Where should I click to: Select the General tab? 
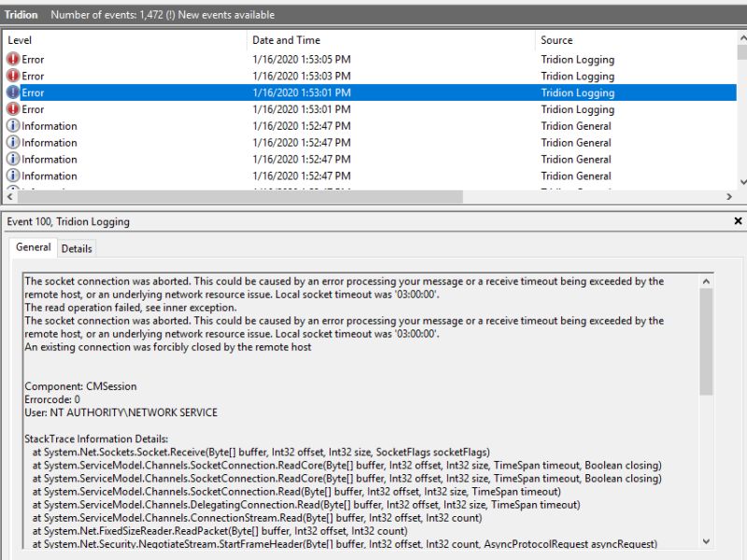(x=34, y=247)
